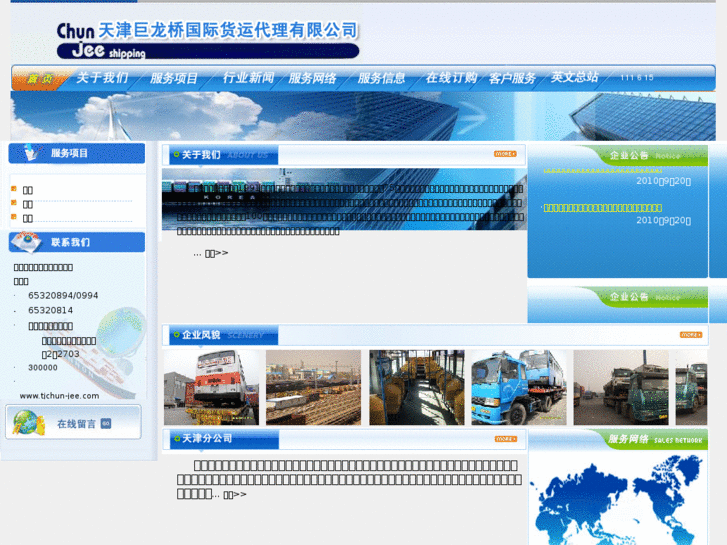
Task: Click the more button in 企业风貌 section
Action: (x=691, y=334)
